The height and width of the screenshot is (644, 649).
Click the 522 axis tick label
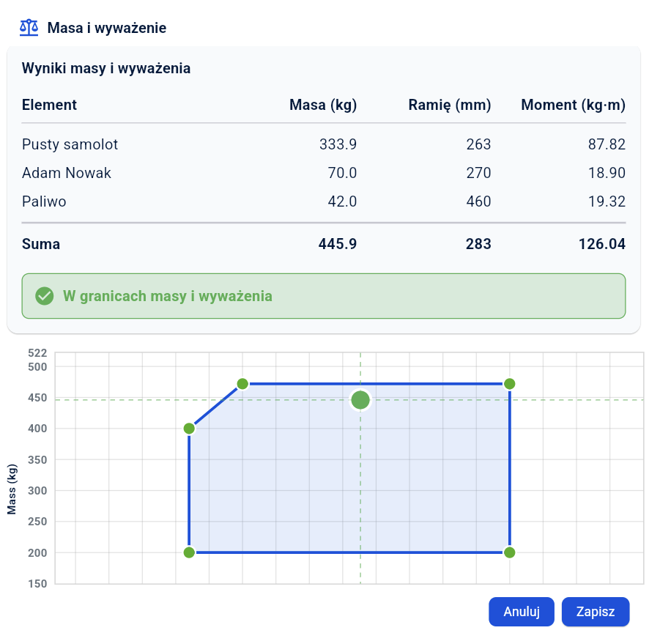point(37,353)
